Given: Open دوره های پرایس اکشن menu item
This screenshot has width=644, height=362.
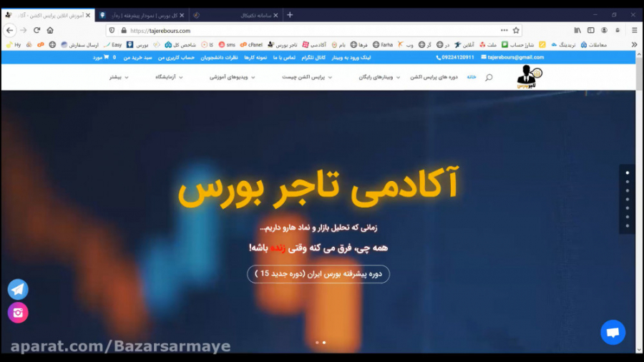Looking at the screenshot, I should [434, 77].
